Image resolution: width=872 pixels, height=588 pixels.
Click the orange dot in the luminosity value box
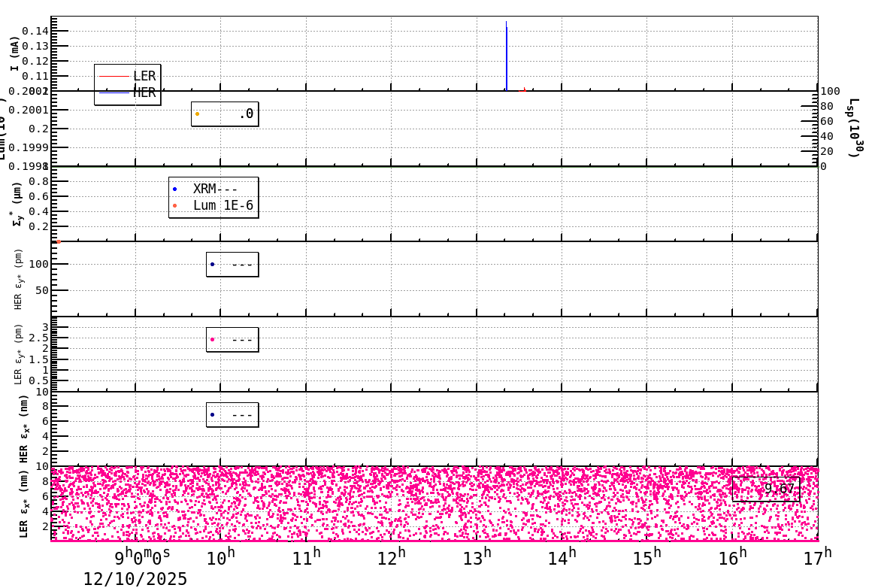click(x=198, y=113)
